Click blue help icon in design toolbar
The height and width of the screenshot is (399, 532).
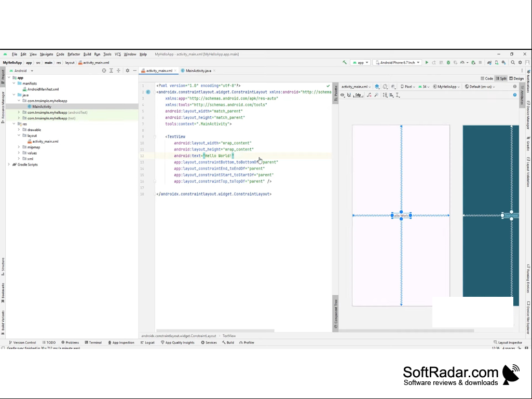(x=515, y=94)
